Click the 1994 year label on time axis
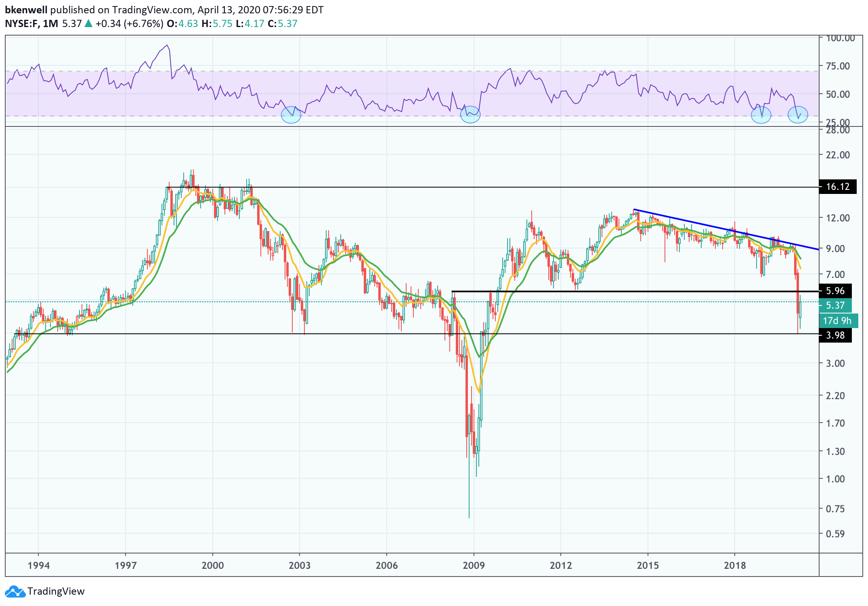Viewport: 868px width, 606px height. [38, 565]
